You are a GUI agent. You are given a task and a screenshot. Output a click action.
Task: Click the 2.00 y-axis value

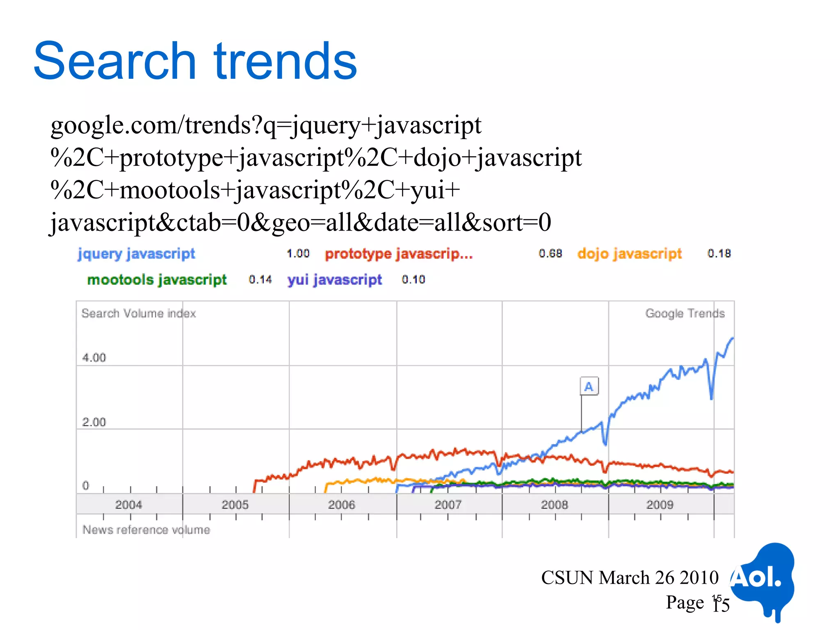coord(94,422)
